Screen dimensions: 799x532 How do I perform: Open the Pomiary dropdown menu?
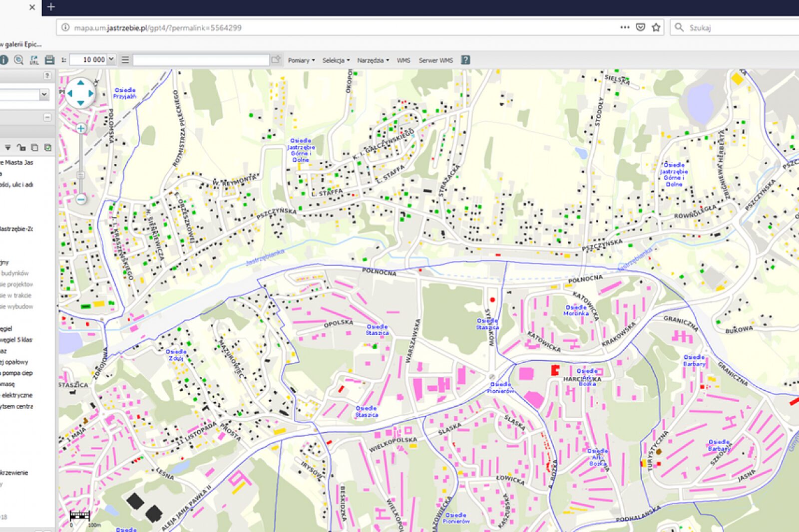[301, 60]
